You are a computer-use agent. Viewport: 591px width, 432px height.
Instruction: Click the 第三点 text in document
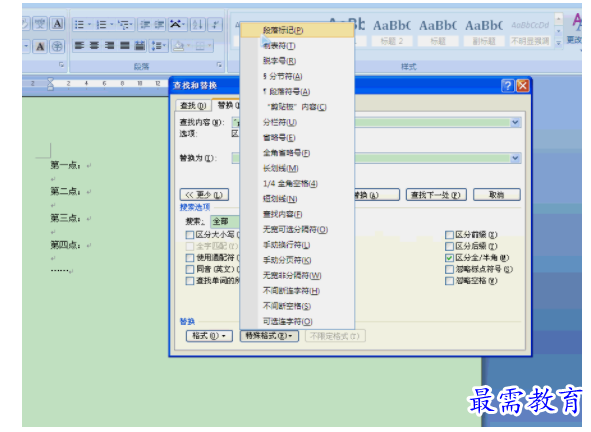point(65,218)
